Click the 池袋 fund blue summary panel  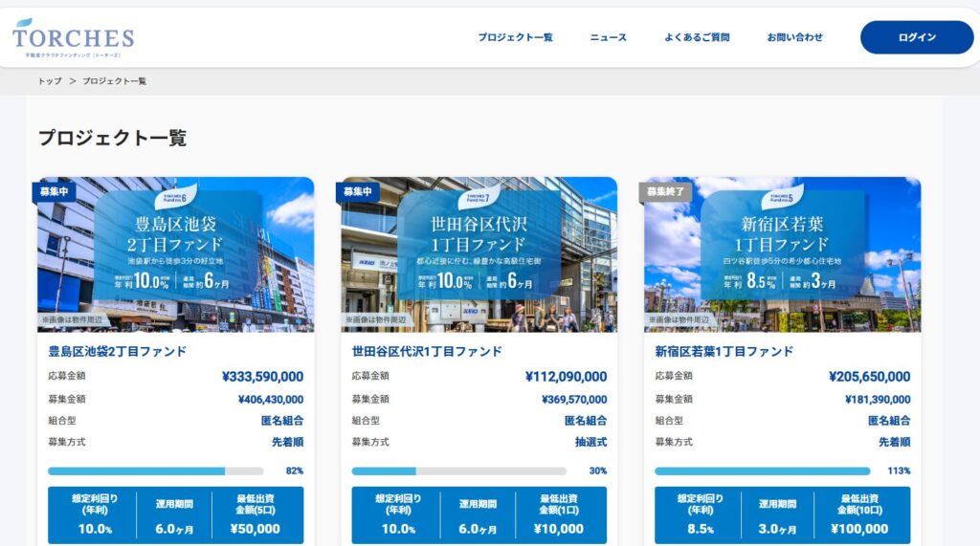coord(175,514)
